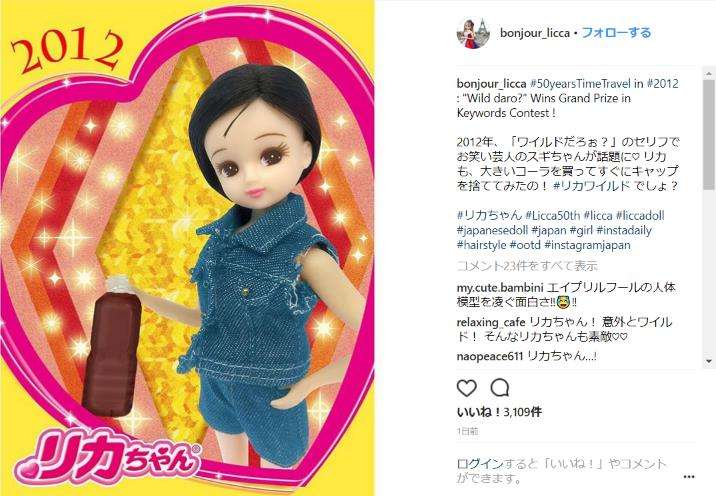View the likes count いいね！3,109件
Image resolution: width=716 pixels, height=496 pixels.
pos(499,412)
